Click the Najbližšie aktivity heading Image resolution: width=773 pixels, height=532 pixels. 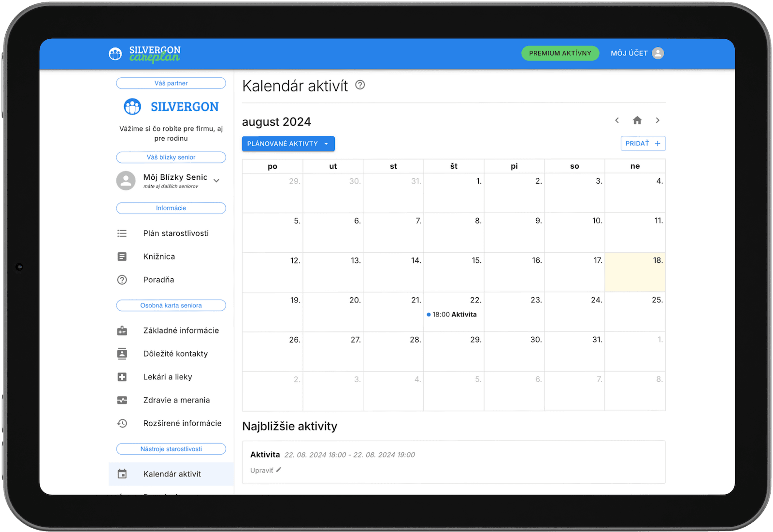tap(290, 426)
